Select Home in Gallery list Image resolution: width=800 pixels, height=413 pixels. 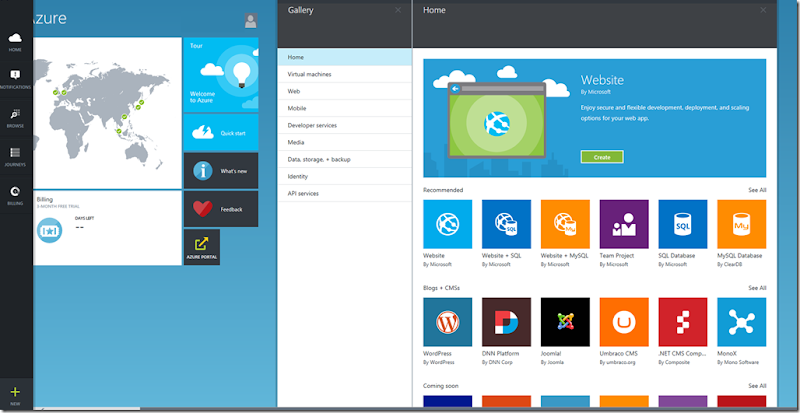[344, 57]
